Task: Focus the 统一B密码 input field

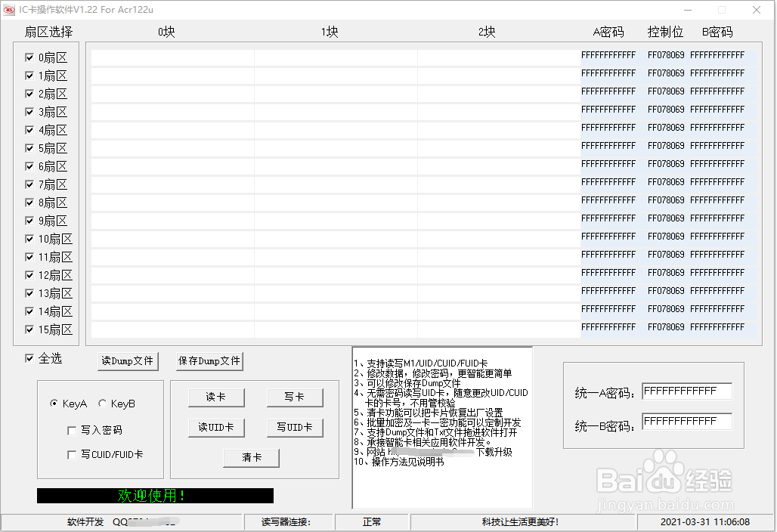Action: 687,422
